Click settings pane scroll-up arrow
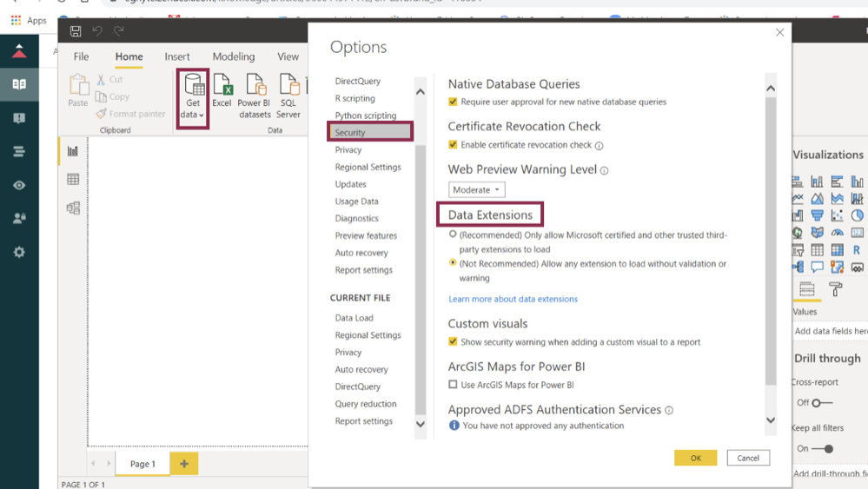Image resolution: width=868 pixels, height=489 pixels. click(771, 89)
